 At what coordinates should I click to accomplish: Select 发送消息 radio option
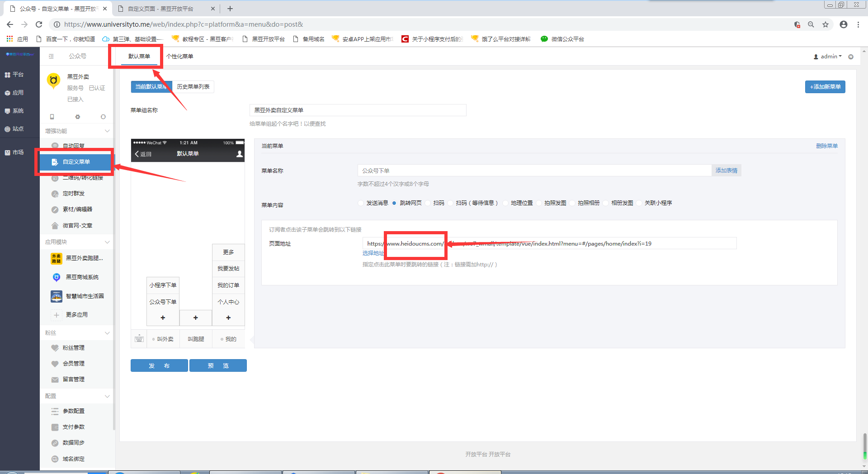[361, 203]
